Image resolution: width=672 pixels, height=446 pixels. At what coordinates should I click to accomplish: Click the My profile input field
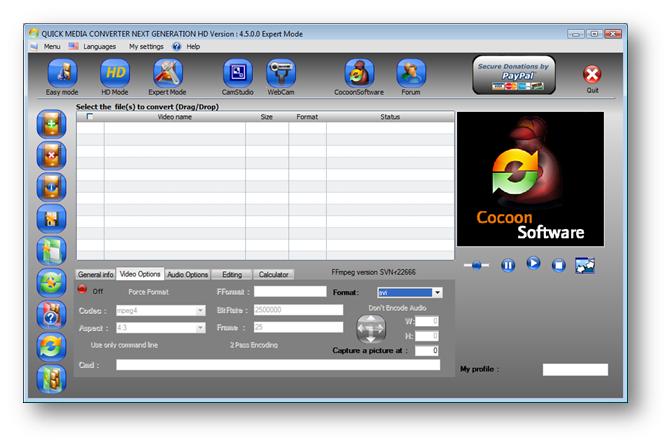pos(575,370)
